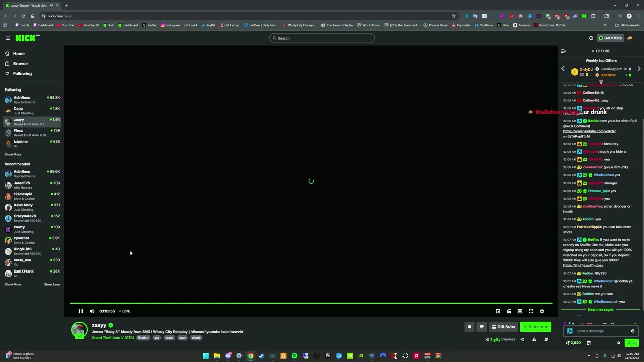Open Chrome from the taskbar
The image size is (644, 362).
pyautogui.click(x=250, y=356)
